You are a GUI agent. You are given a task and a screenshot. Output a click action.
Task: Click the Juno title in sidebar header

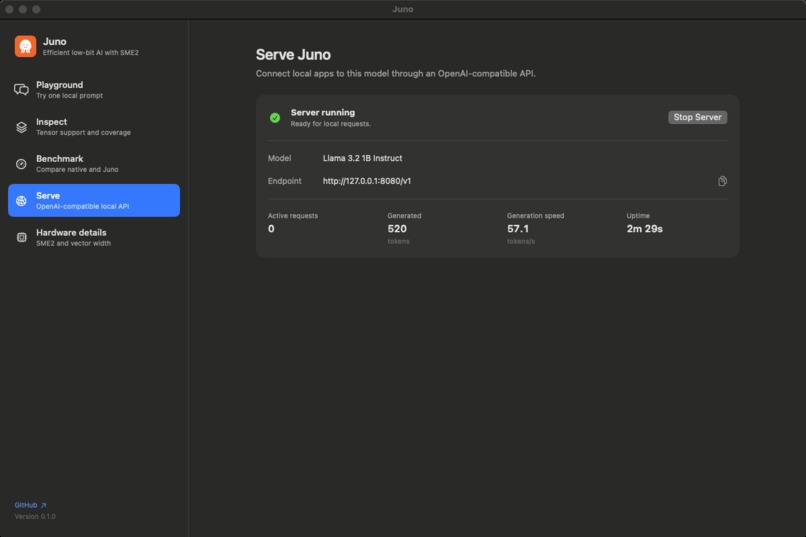[x=54, y=42]
